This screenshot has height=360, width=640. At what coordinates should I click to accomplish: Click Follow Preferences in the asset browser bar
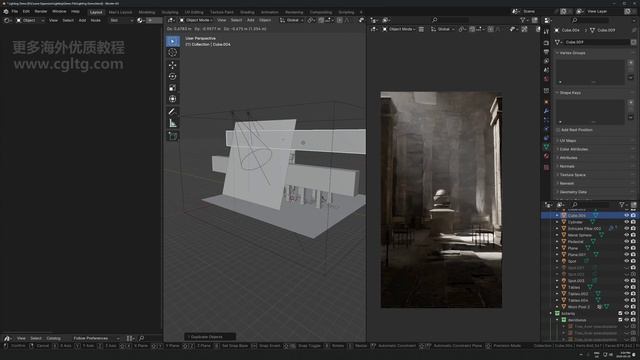point(97,338)
